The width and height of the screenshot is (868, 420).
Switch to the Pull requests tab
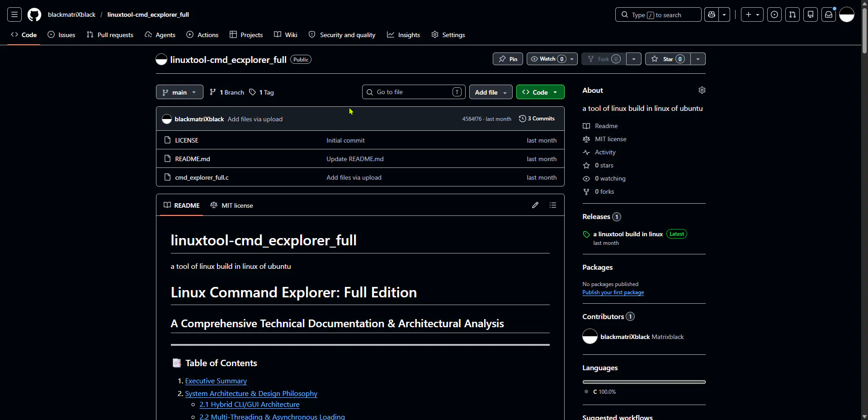[x=110, y=35]
